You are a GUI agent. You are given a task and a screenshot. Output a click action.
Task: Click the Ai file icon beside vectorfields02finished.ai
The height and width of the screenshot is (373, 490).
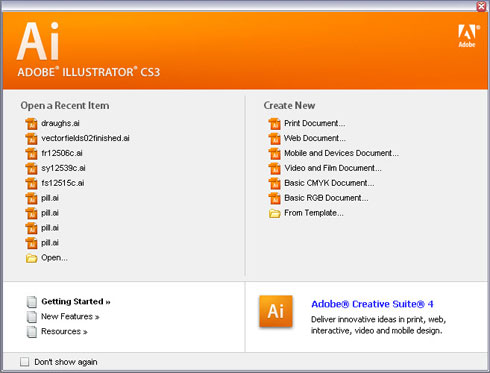pos(31,139)
